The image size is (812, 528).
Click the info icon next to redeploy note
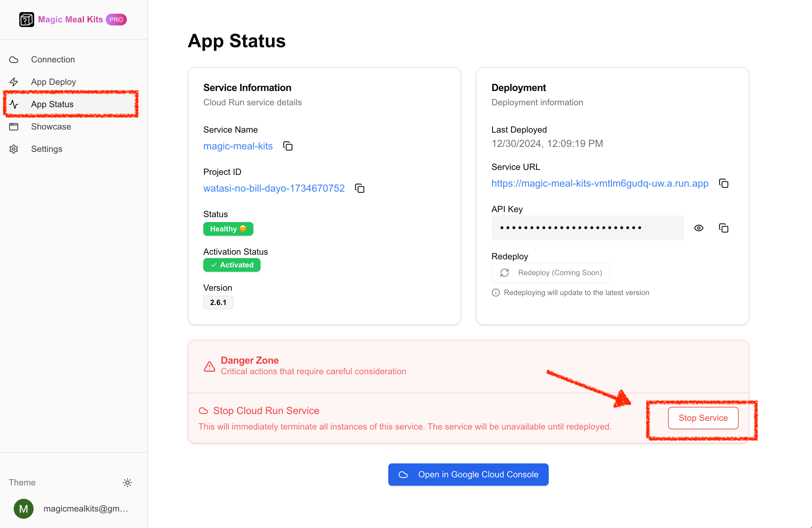496,293
